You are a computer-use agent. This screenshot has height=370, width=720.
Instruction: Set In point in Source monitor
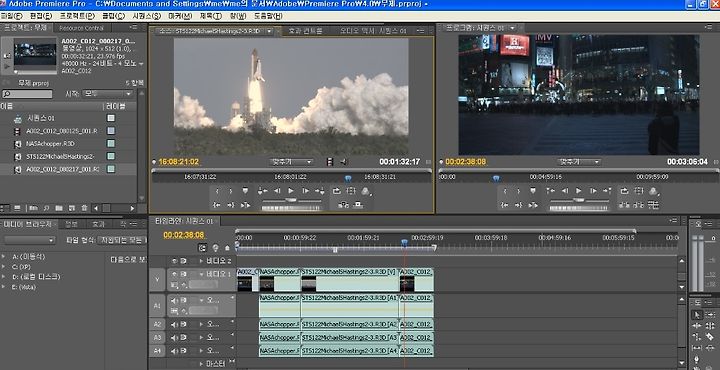point(217,191)
